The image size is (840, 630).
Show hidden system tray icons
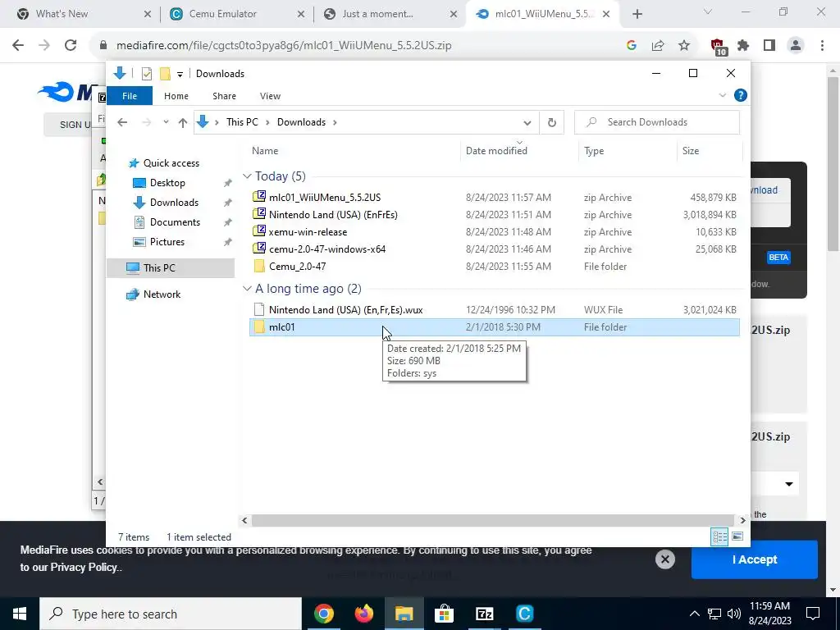(x=694, y=614)
